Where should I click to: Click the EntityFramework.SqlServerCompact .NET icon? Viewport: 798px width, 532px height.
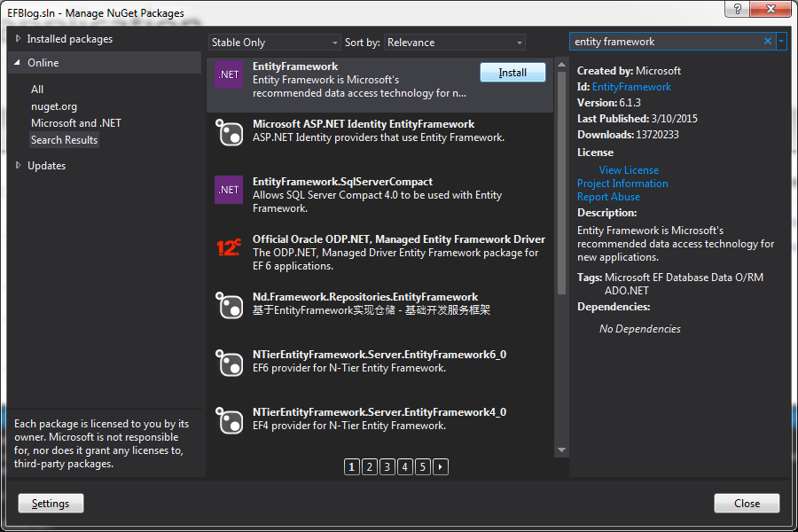(229, 190)
